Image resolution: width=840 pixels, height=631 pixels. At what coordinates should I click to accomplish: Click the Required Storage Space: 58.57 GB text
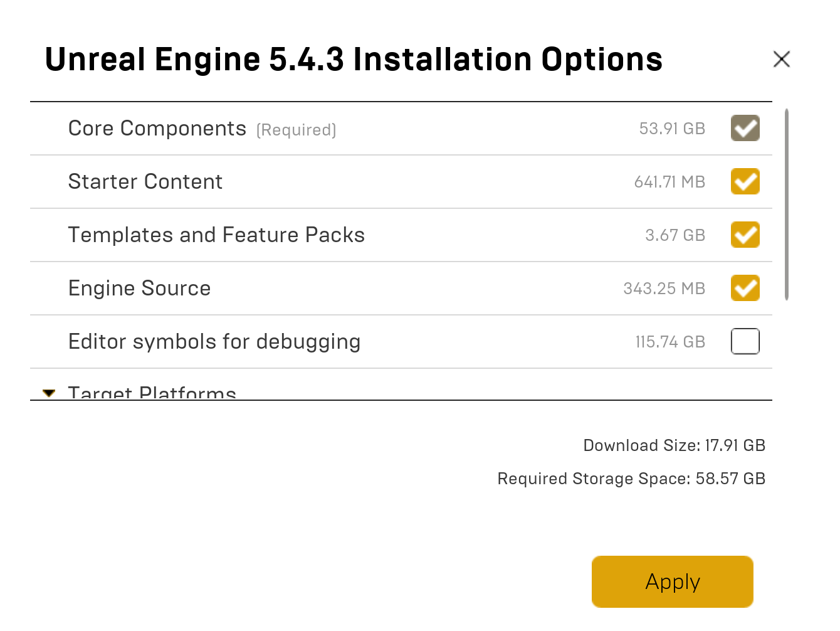[631, 479]
